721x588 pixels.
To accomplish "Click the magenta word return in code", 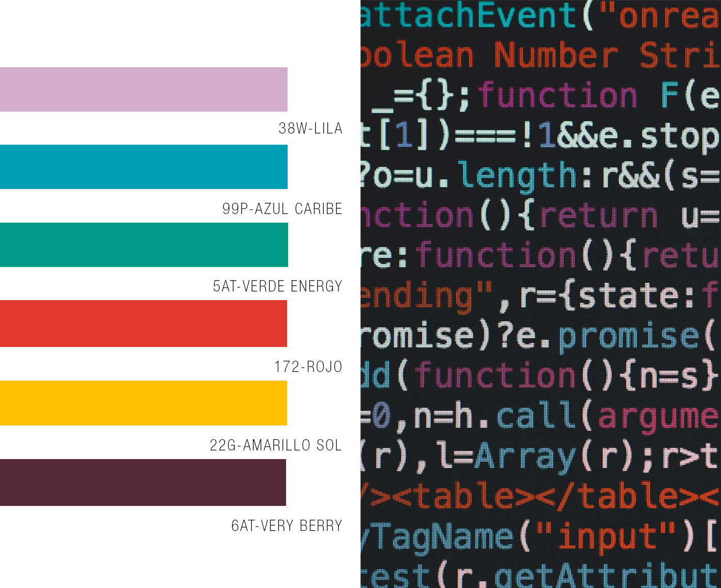I will click(x=598, y=216).
